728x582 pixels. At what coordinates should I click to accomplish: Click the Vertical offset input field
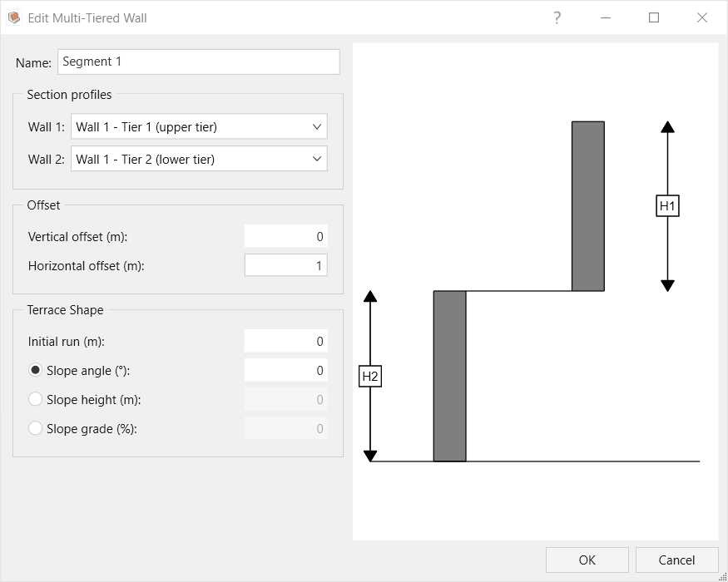coord(286,236)
